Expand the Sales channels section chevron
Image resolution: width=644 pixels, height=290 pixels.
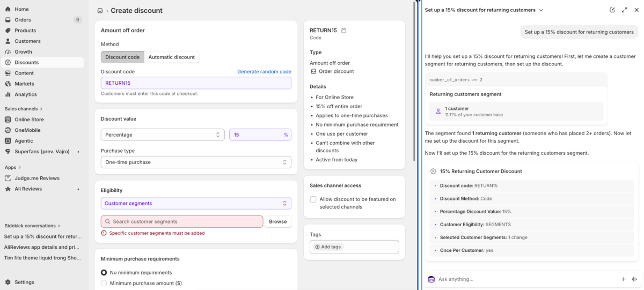(41, 109)
